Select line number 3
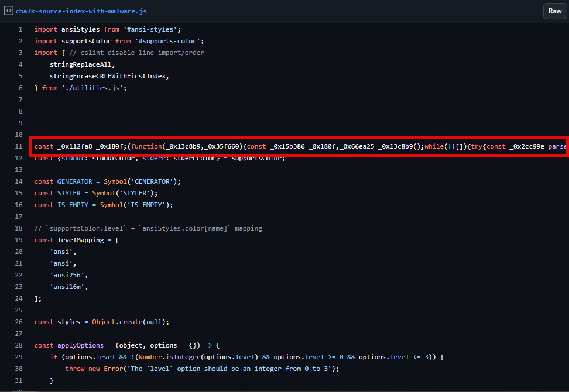569x392 pixels. tap(20, 53)
